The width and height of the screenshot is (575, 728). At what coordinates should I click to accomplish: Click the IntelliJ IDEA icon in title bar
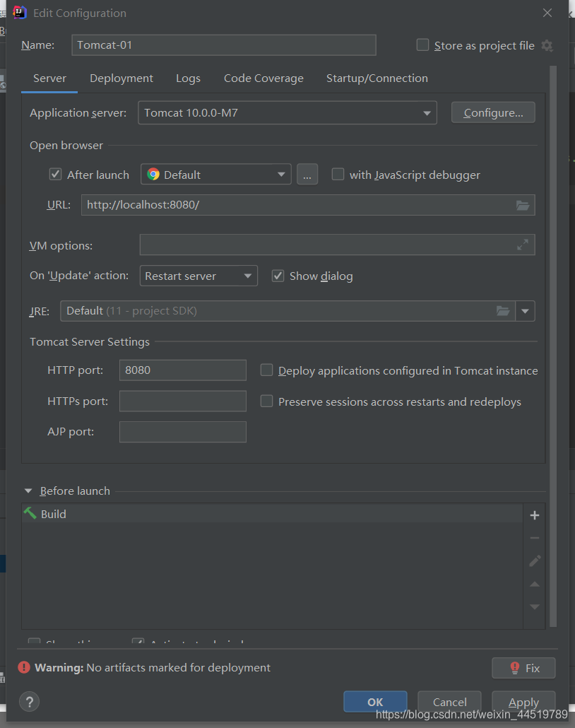(20, 13)
